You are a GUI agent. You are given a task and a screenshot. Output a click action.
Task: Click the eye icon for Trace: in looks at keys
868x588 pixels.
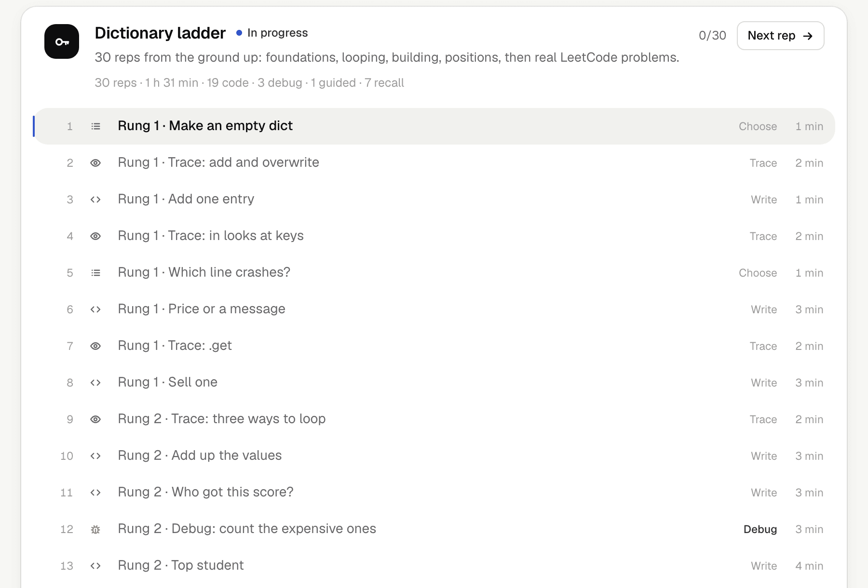click(x=96, y=236)
